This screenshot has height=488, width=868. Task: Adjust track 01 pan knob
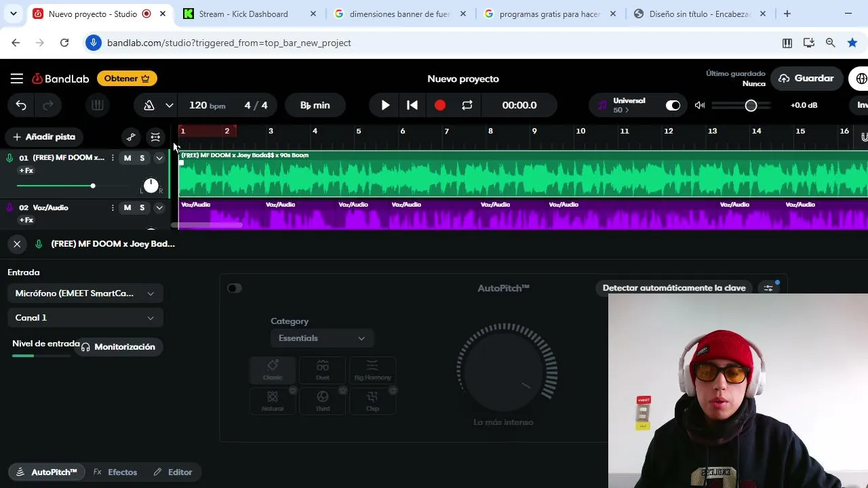[x=151, y=185]
